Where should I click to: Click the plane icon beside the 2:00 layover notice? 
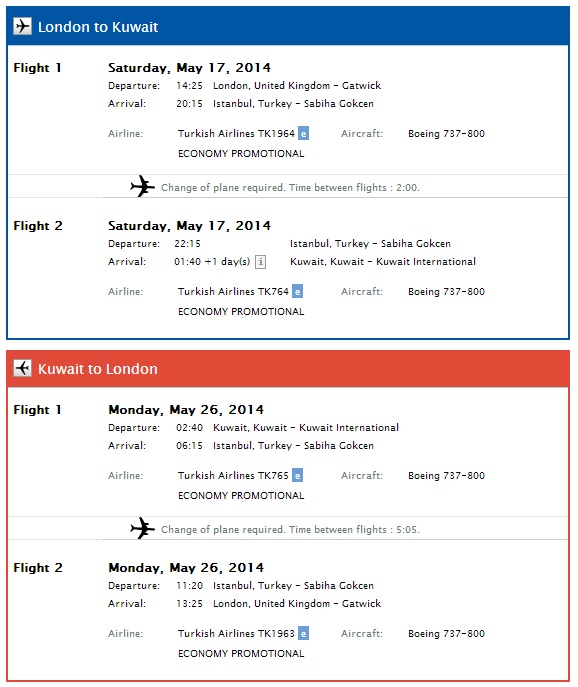[x=143, y=186]
